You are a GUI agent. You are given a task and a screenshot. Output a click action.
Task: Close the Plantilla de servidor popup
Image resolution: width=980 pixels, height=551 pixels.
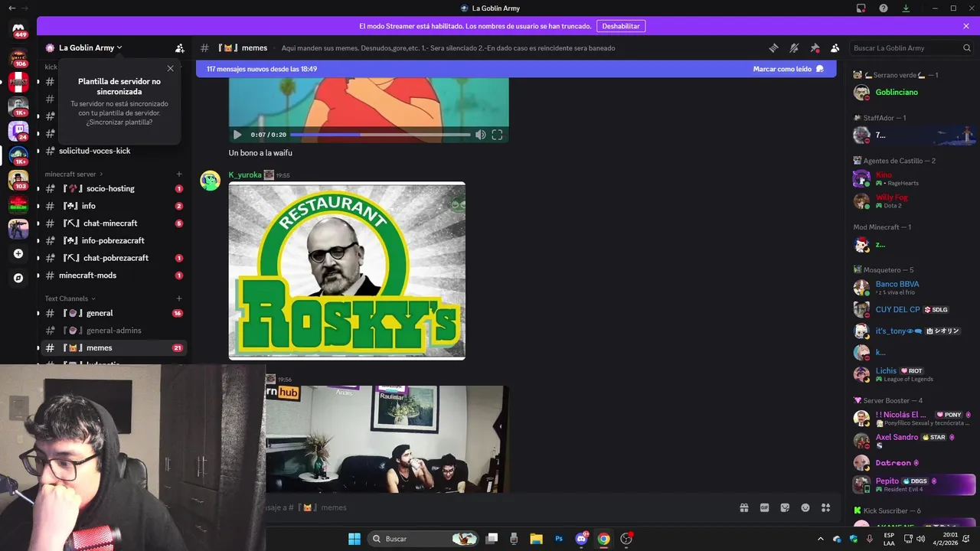[170, 68]
